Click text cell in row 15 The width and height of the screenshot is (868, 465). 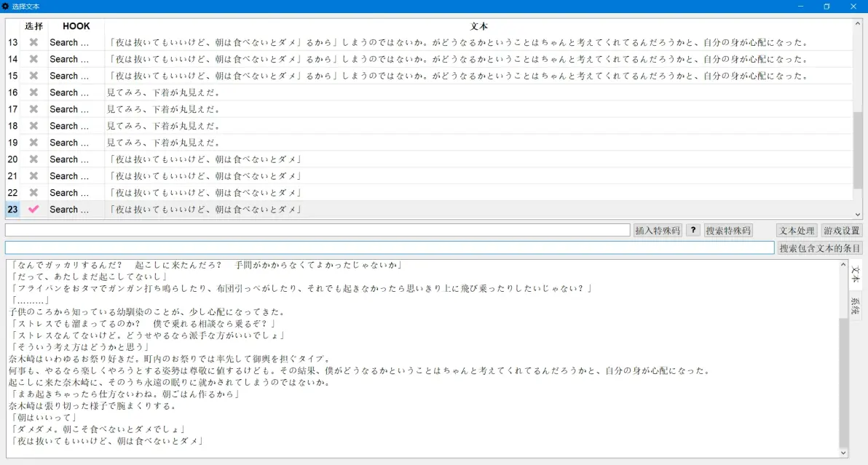point(478,76)
